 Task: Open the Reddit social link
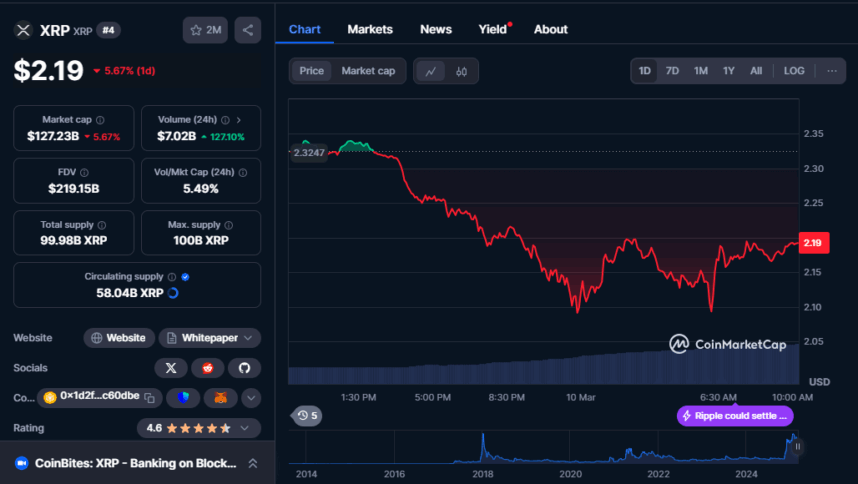[x=207, y=368]
